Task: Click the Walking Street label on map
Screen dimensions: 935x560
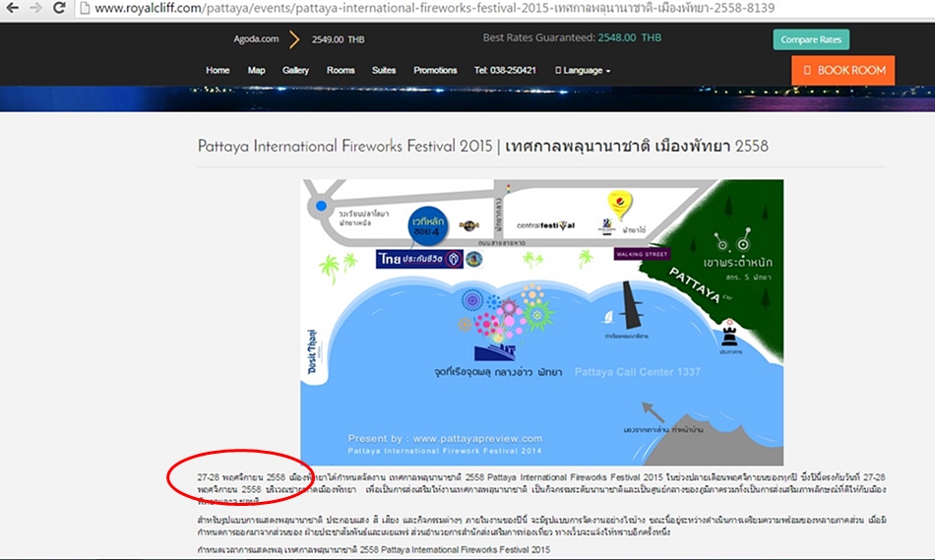Action: tap(642, 254)
